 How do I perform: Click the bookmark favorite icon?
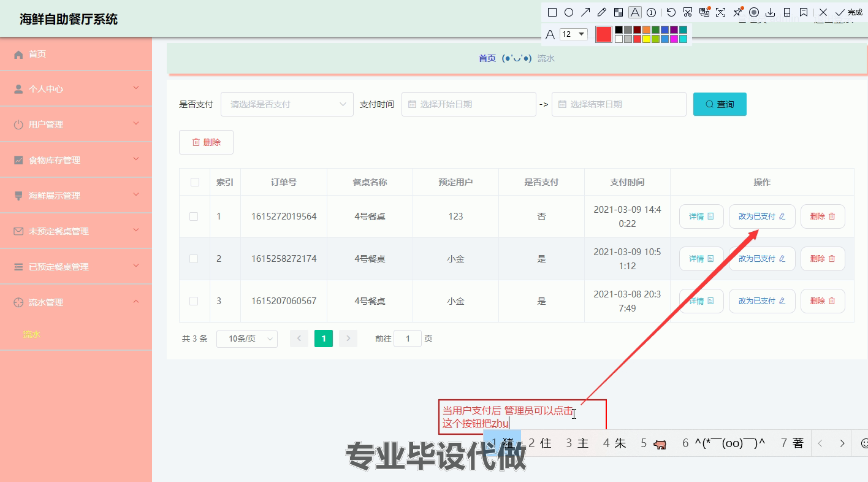coord(804,12)
